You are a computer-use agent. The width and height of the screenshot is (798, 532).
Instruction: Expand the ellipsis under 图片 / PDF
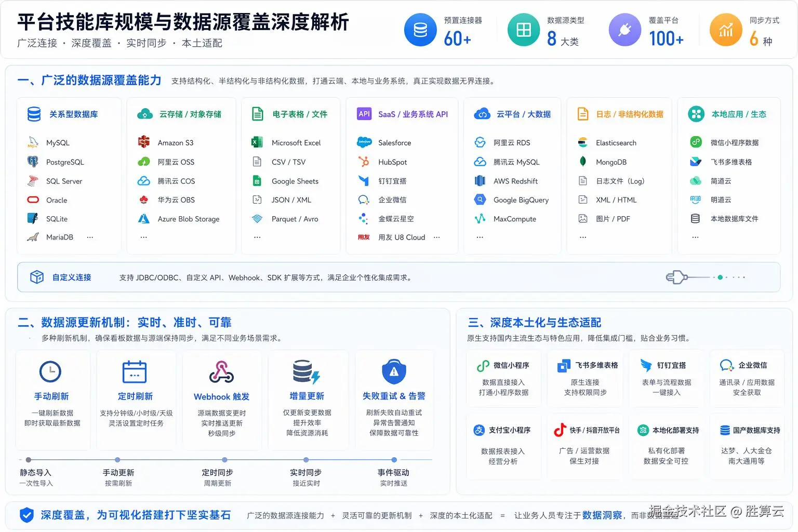tap(583, 237)
